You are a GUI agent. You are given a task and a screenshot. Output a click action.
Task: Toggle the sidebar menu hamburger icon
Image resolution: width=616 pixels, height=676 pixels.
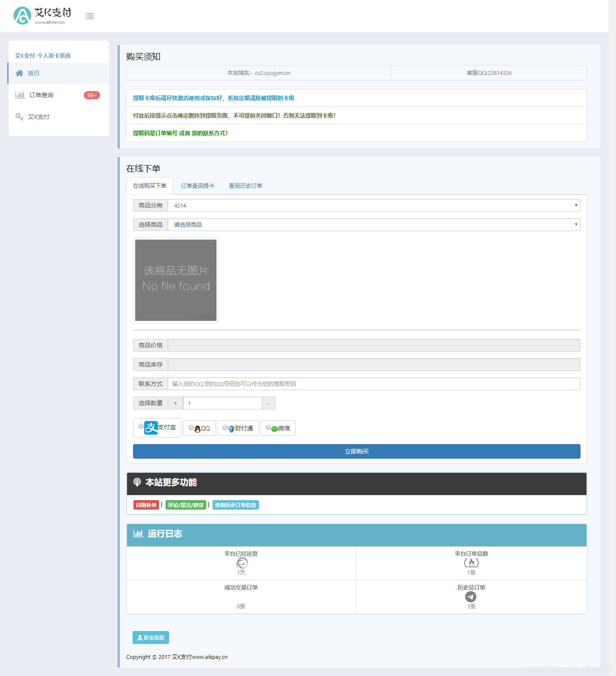89,16
